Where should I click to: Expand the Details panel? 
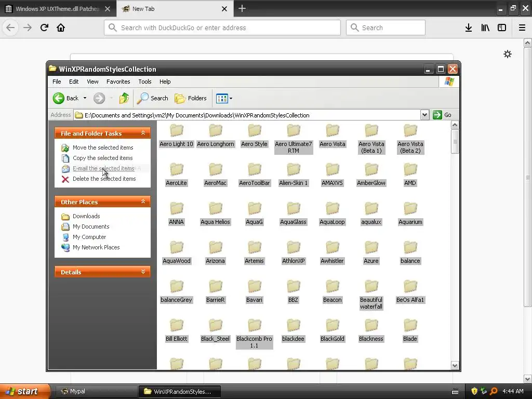coord(143,272)
